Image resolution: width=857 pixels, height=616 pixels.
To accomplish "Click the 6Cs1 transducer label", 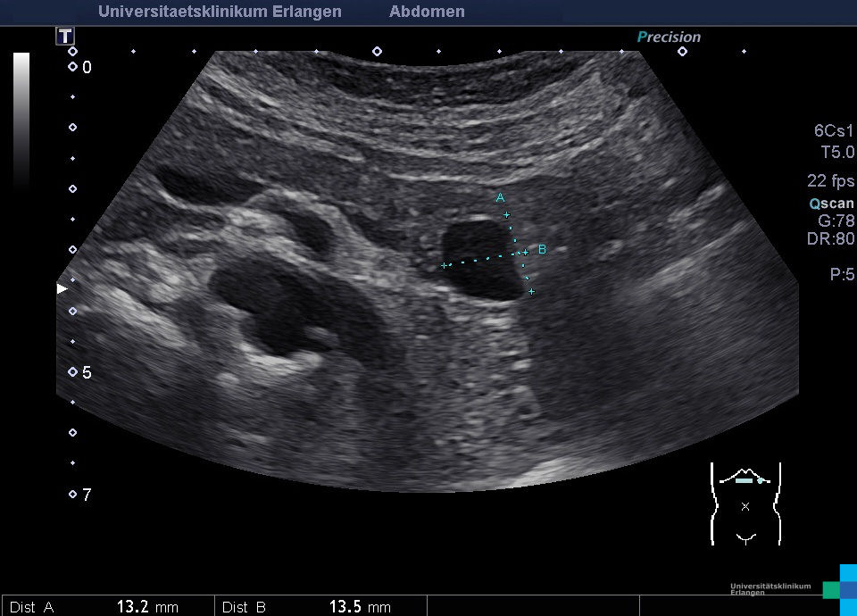I will point(834,131).
